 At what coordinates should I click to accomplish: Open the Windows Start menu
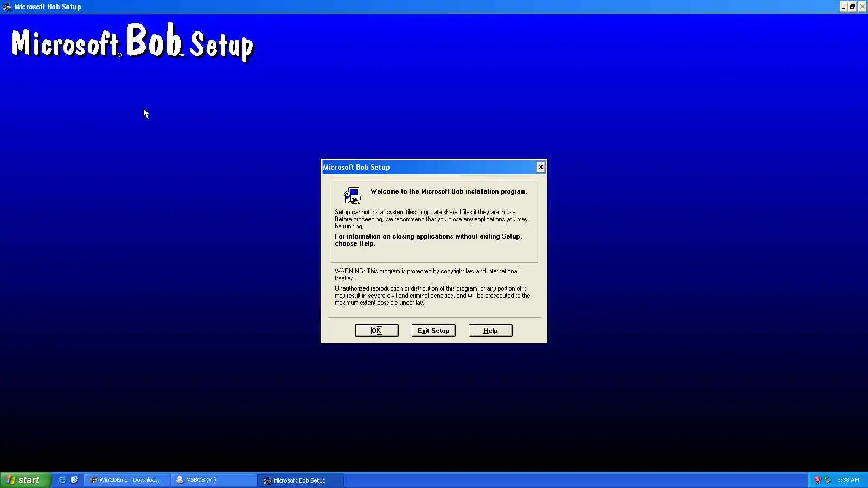click(x=25, y=480)
